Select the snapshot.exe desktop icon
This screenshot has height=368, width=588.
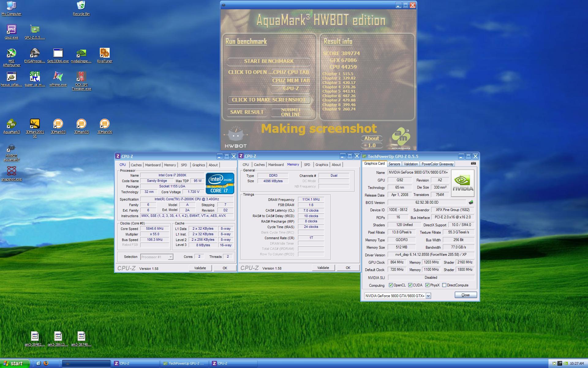(11, 174)
